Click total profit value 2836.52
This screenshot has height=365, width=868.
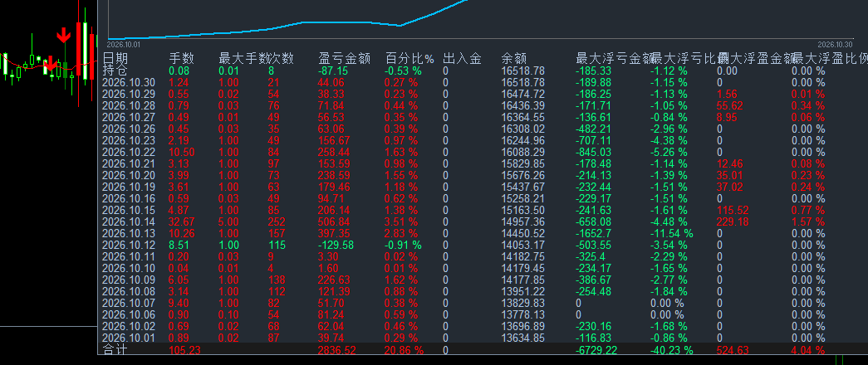pyautogui.click(x=336, y=350)
